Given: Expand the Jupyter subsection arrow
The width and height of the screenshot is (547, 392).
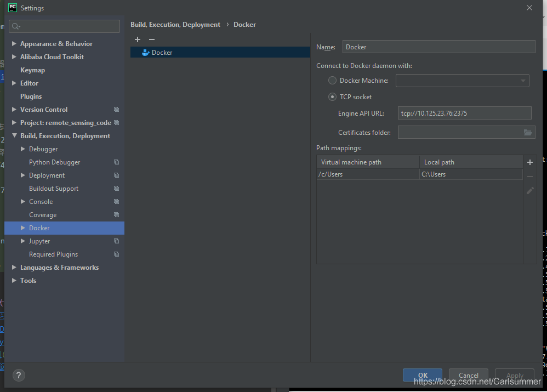Looking at the screenshot, I should [22, 241].
